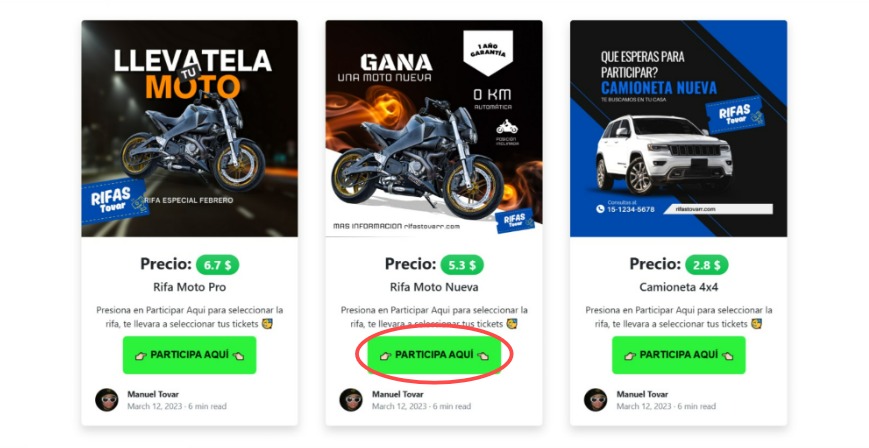This screenshot has width=869, height=448.
Task: Click Manuel Tovar avatar on Camioneta card
Action: pyautogui.click(x=596, y=400)
